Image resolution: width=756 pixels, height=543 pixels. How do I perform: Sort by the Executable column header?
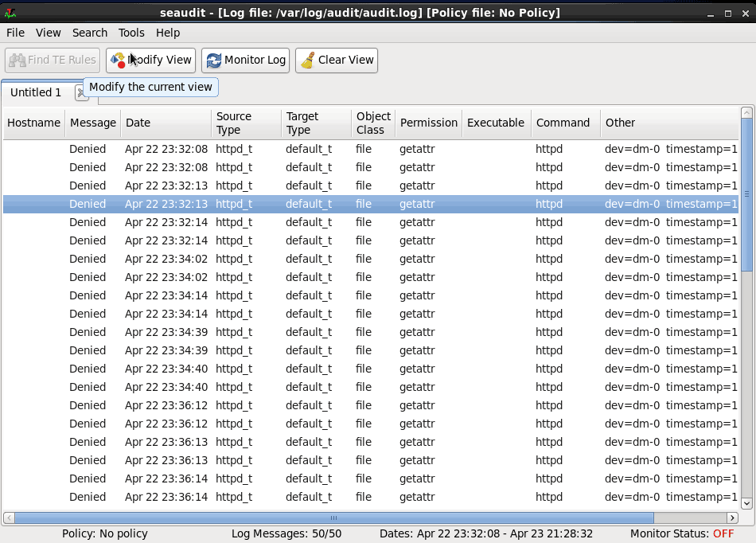496,123
